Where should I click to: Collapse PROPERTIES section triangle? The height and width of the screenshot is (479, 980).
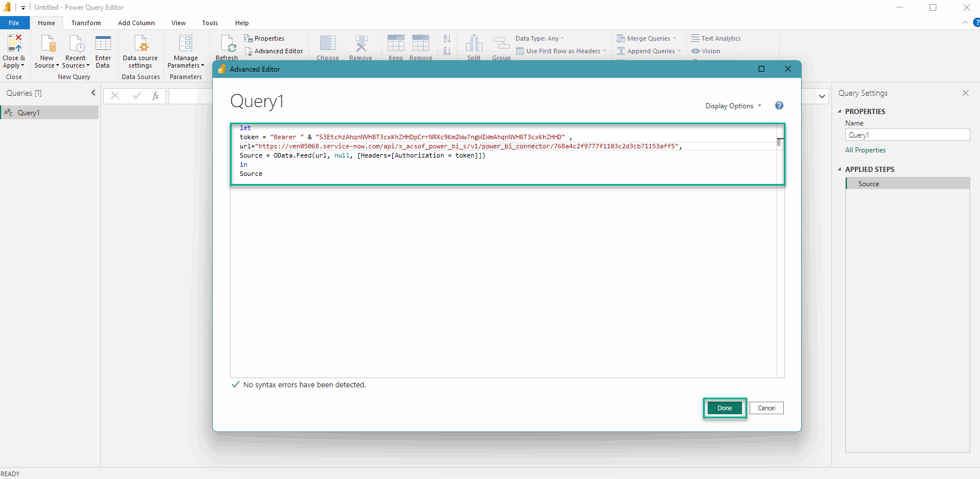(x=840, y=112)
